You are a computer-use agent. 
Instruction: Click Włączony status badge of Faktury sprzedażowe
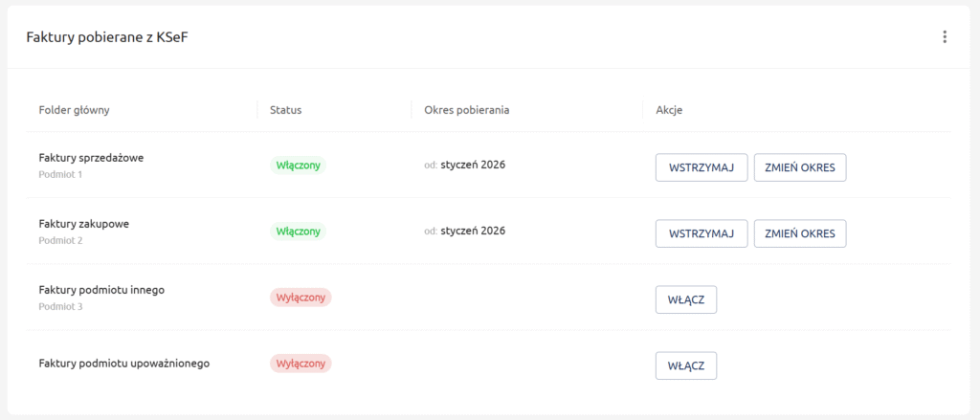tap(298, 166)
